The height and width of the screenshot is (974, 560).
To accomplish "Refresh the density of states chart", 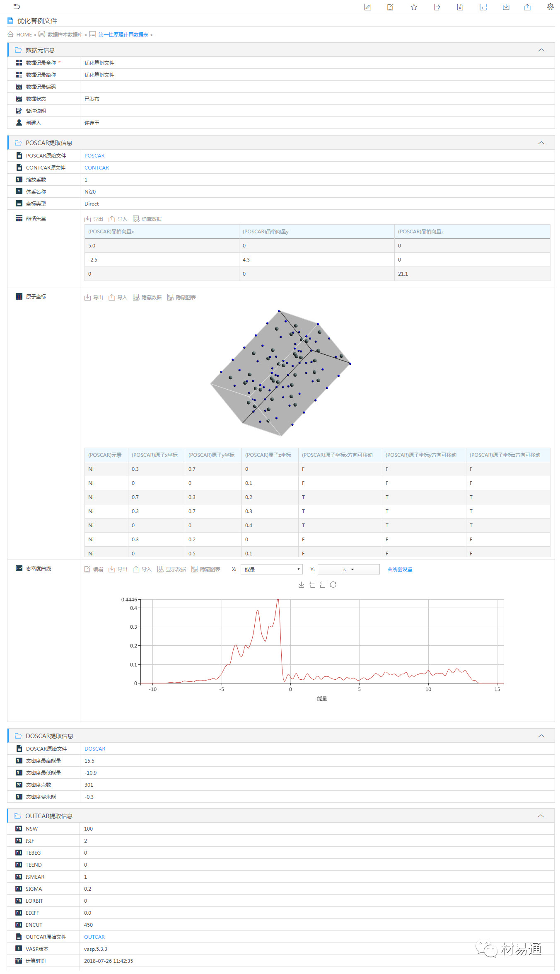I will (333, 585).
